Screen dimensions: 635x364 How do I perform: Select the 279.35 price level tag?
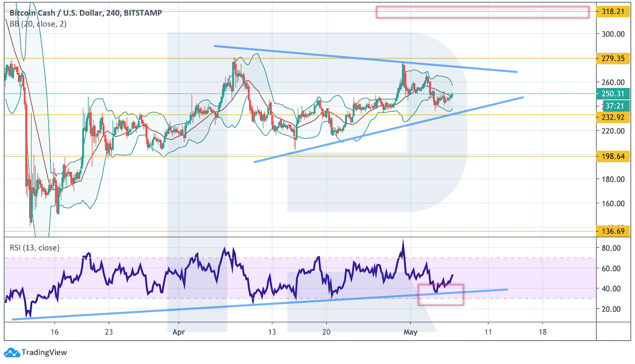pyautogui.click(x=613, y=59)
